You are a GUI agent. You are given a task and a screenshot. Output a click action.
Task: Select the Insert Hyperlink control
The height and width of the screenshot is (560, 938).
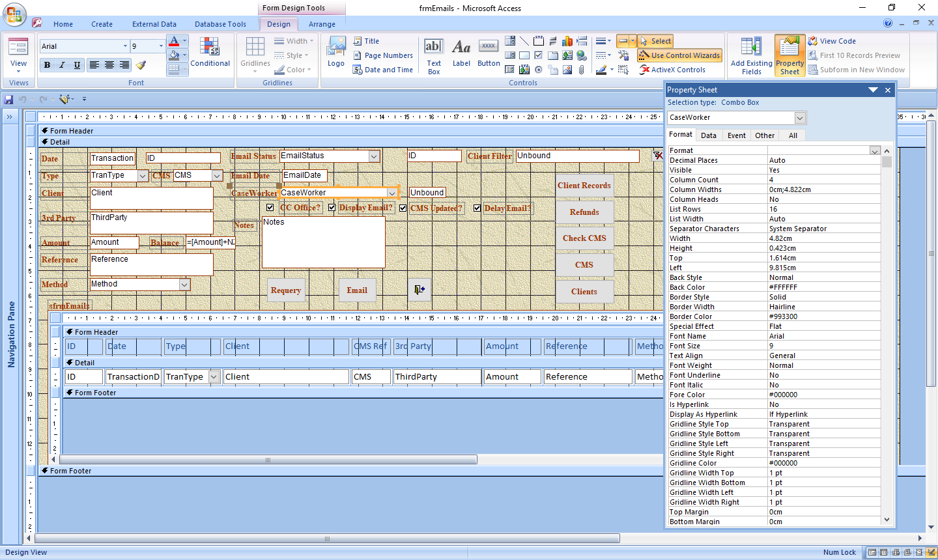point(582,55)
